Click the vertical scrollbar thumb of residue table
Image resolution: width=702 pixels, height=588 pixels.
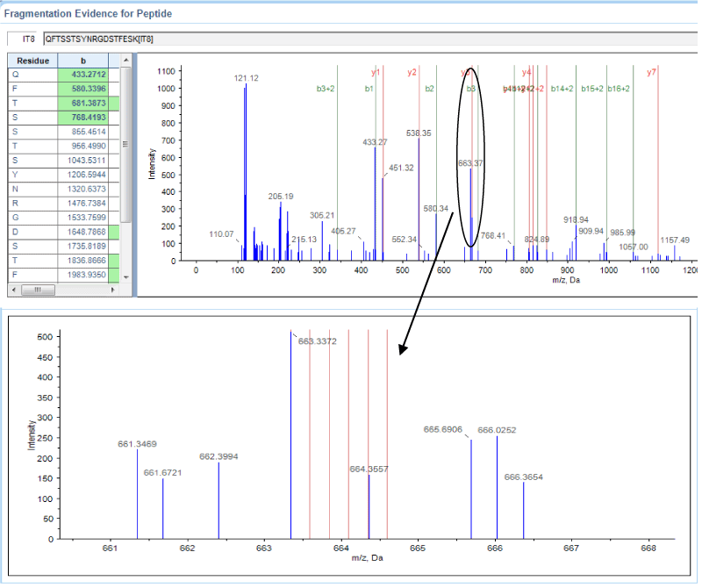[125, 145]
